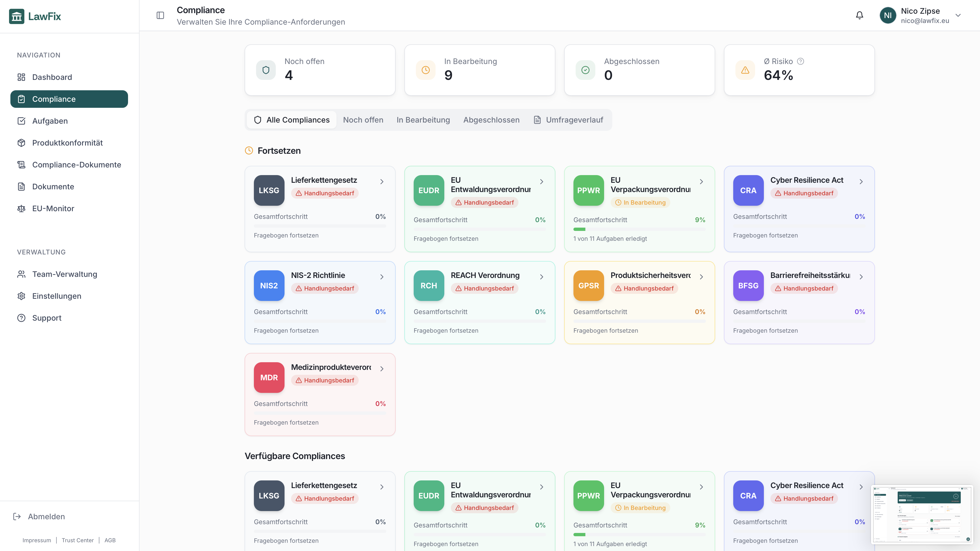Open the Impressum link

click(x=36, y=540)
